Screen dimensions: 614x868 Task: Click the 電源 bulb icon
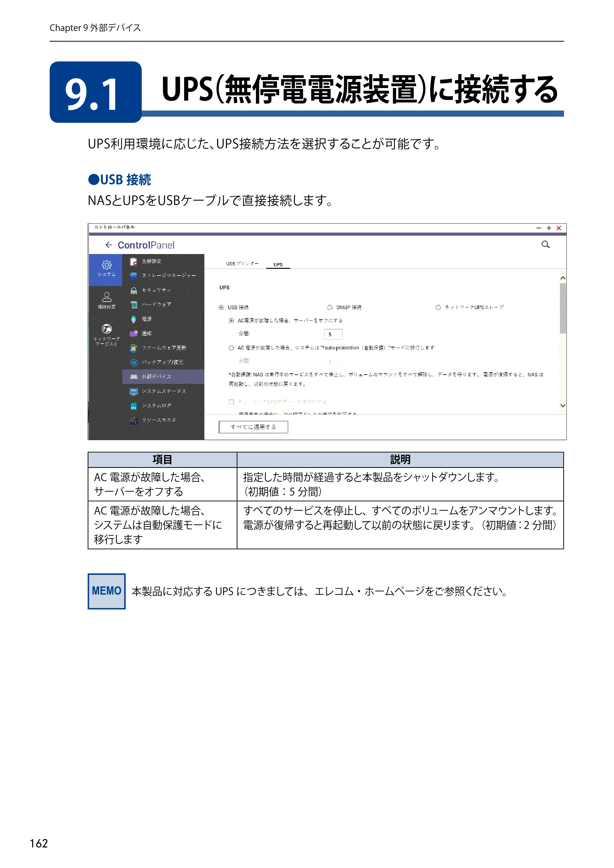pyautogui.click(x=133, y=319)
